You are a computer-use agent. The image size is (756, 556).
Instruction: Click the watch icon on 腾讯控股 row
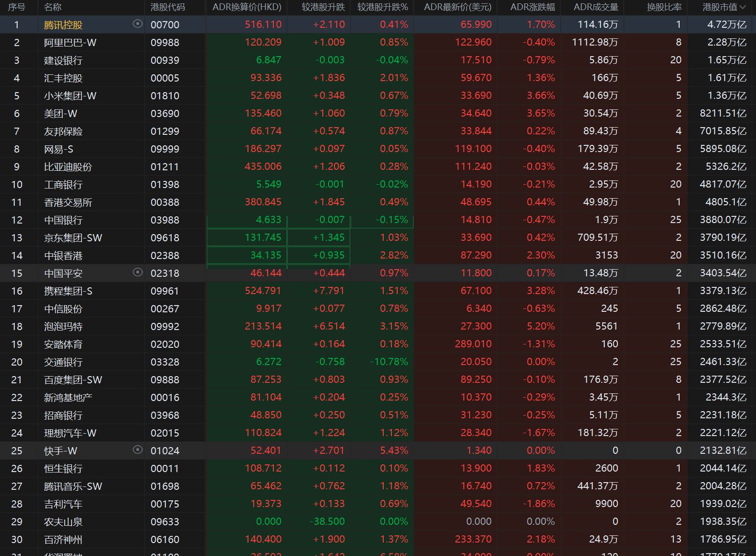point(138,24)
